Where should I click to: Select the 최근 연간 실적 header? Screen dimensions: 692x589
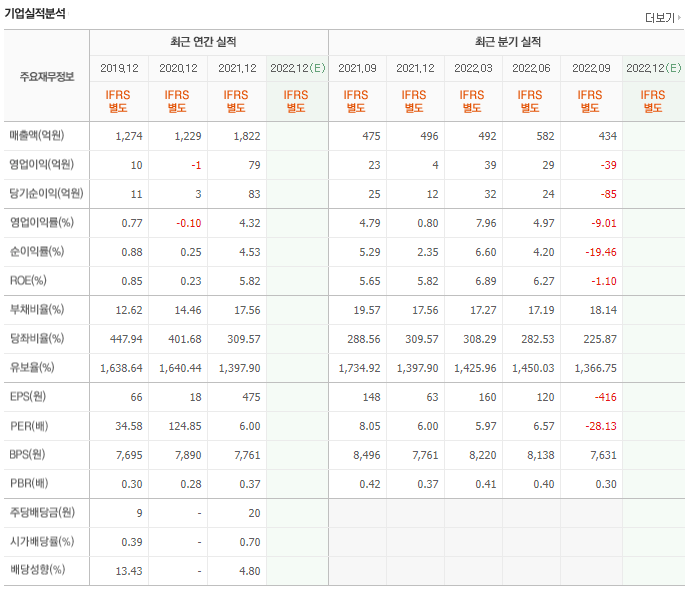point(203,42)
